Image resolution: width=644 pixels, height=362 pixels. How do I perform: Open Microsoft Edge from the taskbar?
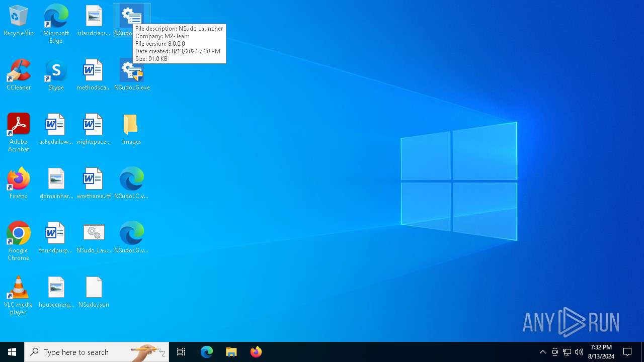[207, 352]
